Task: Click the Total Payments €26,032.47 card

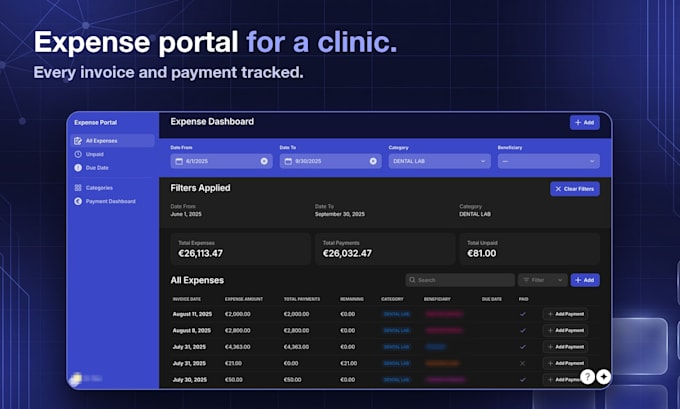Action: (x=385, y=249)
